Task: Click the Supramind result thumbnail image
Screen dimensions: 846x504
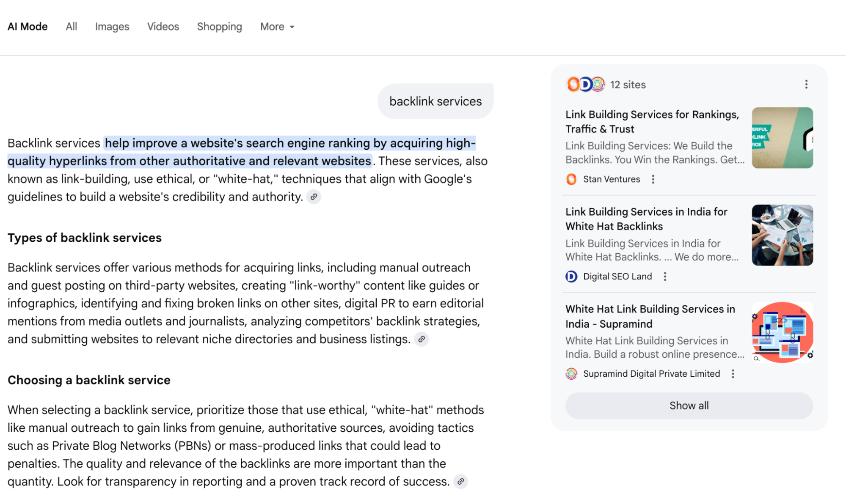Action: click(782, 332)
